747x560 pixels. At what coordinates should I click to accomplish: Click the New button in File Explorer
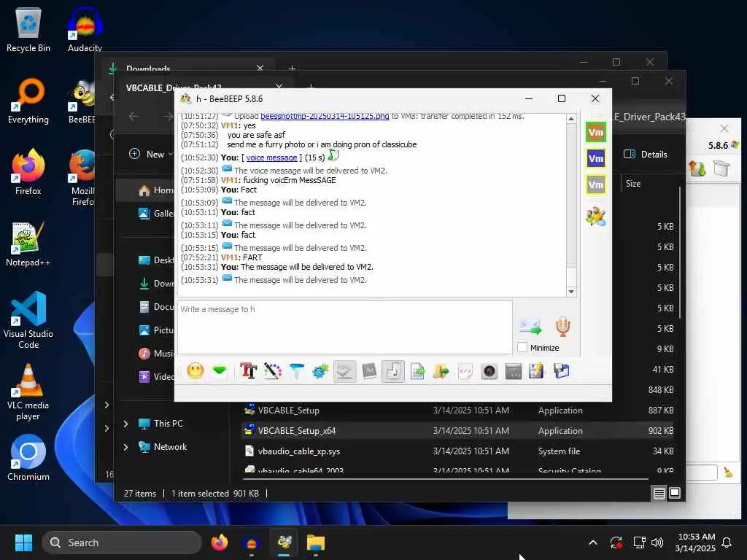pos(152,154)
